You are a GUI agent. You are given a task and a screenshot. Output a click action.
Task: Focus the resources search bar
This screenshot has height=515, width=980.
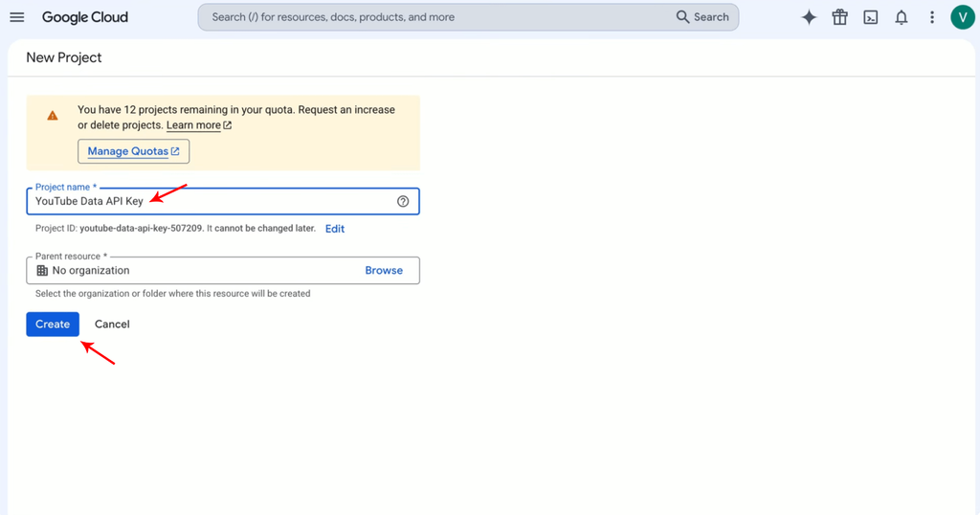click(468, 17)
